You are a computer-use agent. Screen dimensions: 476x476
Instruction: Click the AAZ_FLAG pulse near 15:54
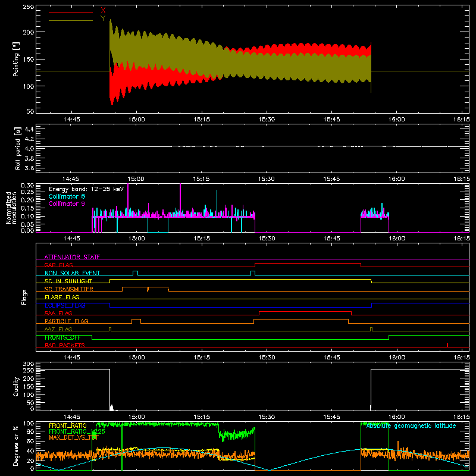point(371,330)
